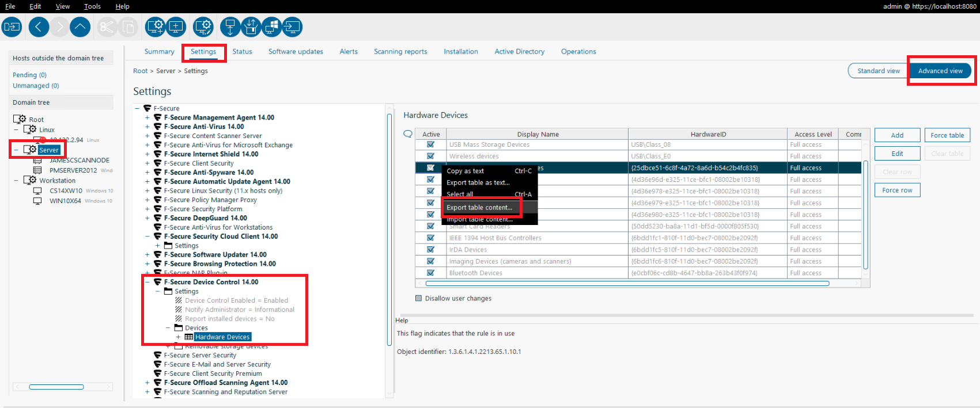Click the Edit button
The image size is (980, 408).
coord(897,154)
